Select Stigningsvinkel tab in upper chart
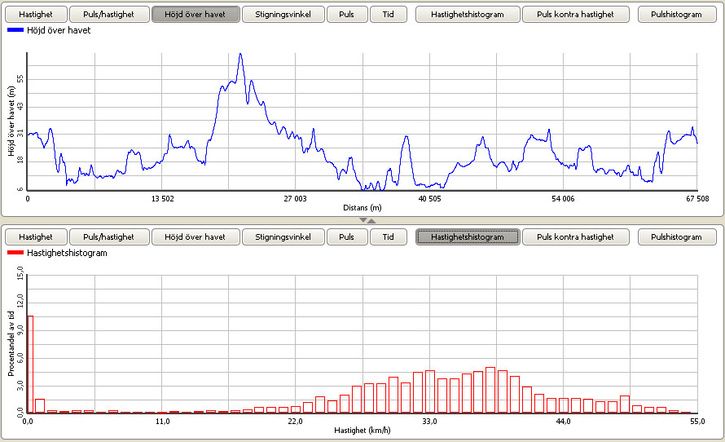The width and height of the screenshot is (725, 442). tap(283, 14)
